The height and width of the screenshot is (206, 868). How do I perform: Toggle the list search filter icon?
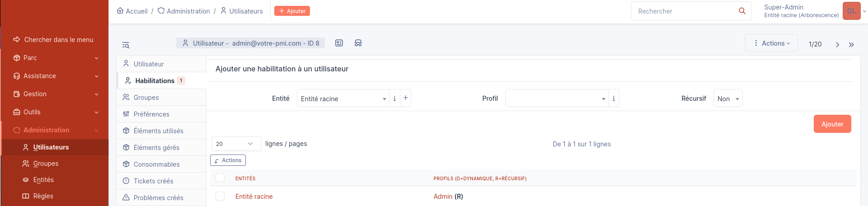(126, 45)
